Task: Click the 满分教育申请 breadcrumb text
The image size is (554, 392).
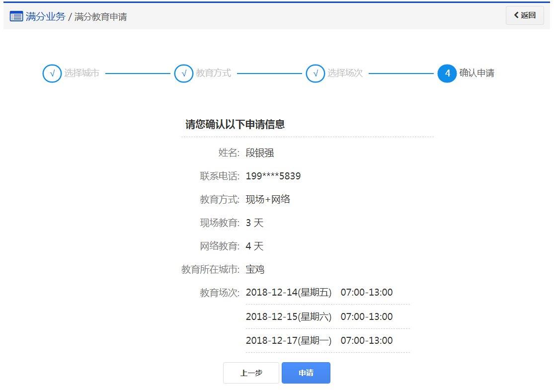Action: pyautogui.click(x=101, y=16)
